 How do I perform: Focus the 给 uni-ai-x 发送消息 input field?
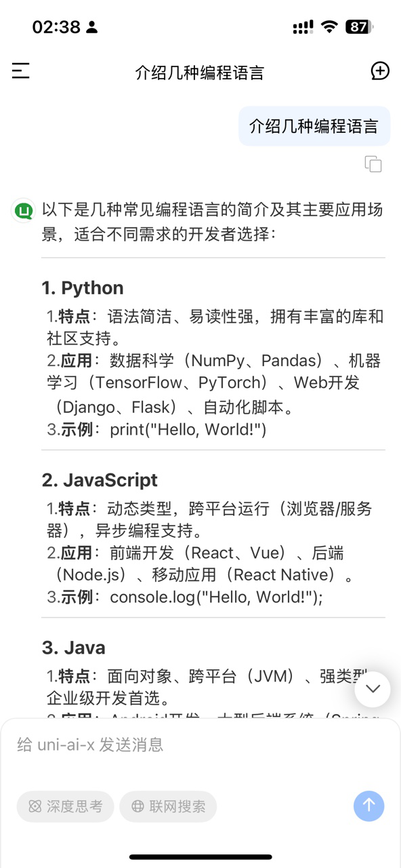point(200,745)
